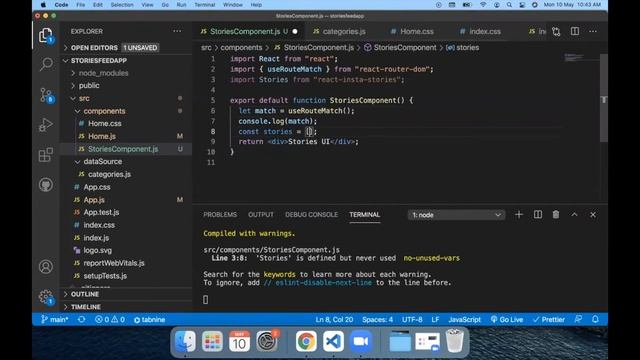Open the Terminal menu in menu bar
Image resolution: width=640 pixels, height=360 pixels.
point(204,5)
